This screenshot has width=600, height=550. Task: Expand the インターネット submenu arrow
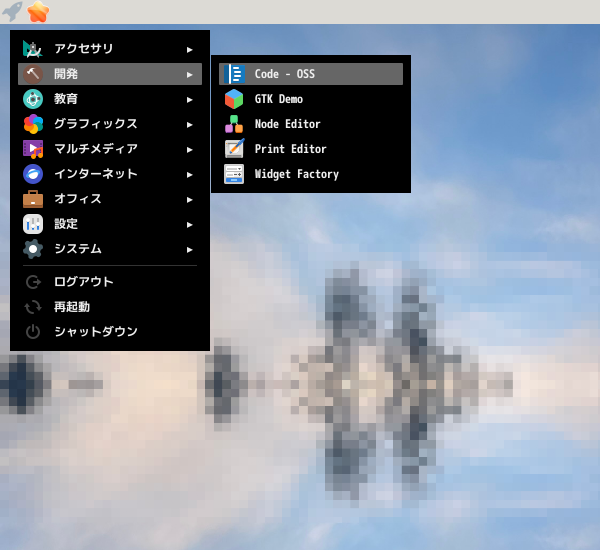(189, 175)
